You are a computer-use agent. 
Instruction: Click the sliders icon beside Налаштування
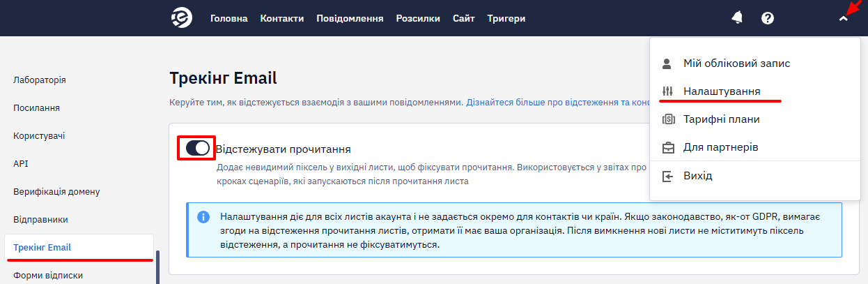[x=667, y=91]
